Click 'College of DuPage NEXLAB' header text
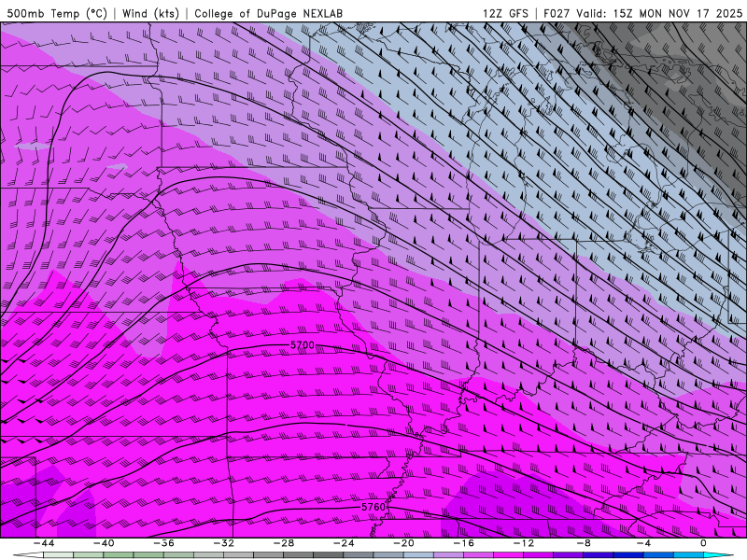This screenshot has width=747, height=560. pyautogui.click(x=268, y=13)
